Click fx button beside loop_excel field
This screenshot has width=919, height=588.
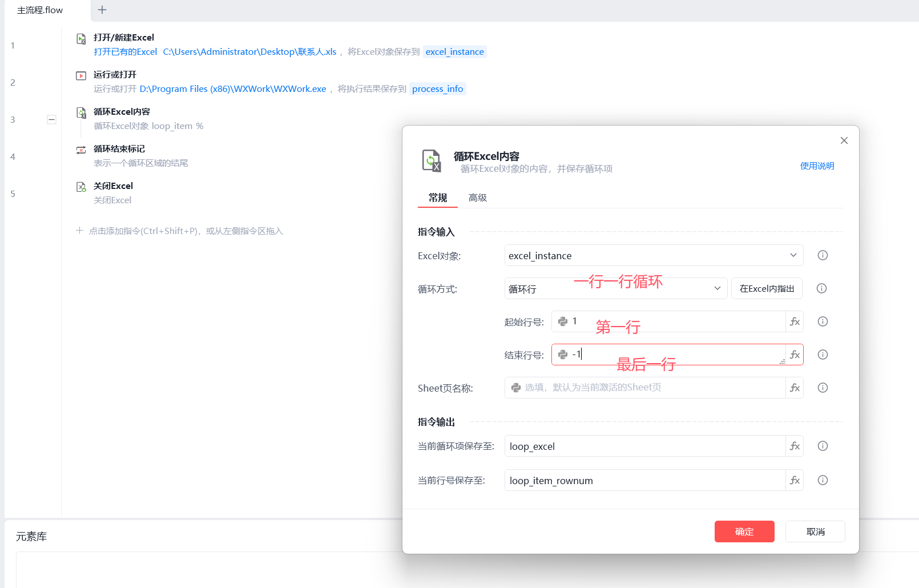click(x=795, y=446)
